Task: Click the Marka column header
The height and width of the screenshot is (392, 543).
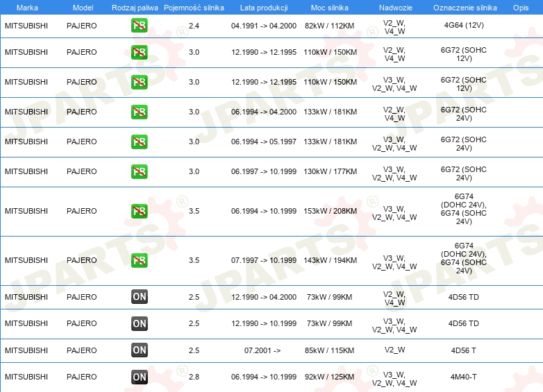Action: coord(27,8)
